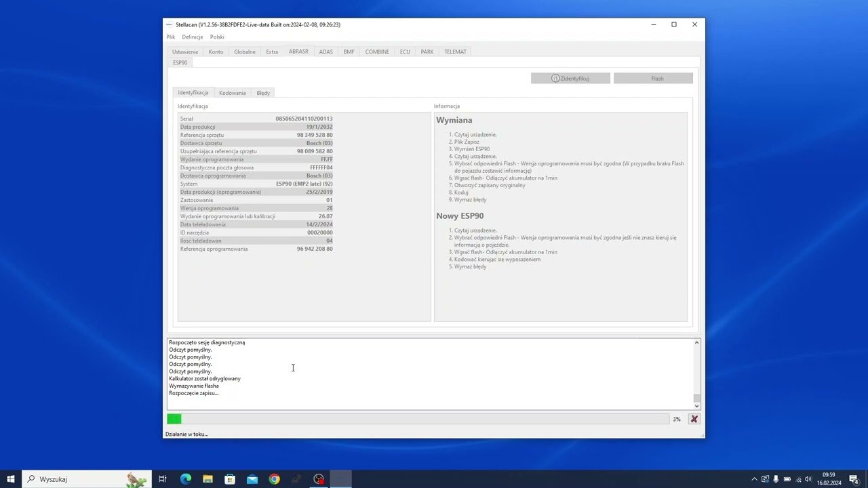Image resolution: width=868 pixels, height=488 pixels.
Task: Switch to the COMBINE tab
Action: 377,52
